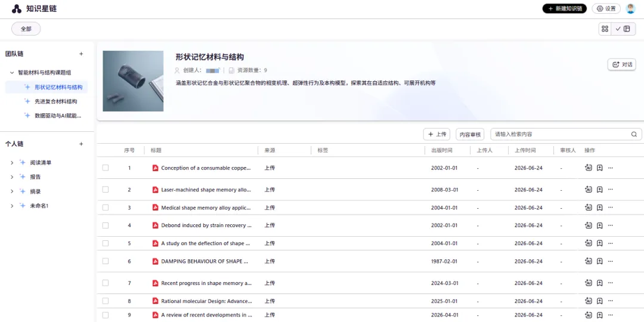Expand the 摘录 personal chain
Image resolution: width=644 pixels, height=322 pixels.
(x=12, y=191)
